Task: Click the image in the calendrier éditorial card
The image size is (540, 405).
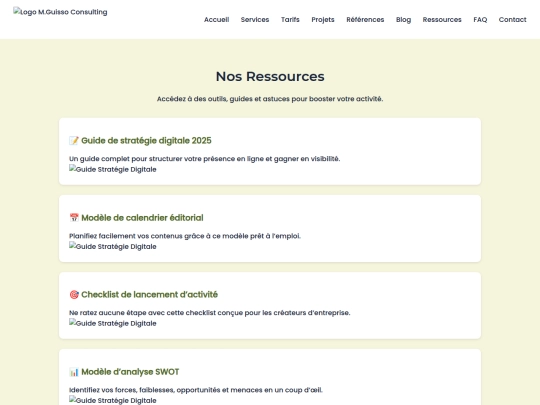Action: point(113,246)
